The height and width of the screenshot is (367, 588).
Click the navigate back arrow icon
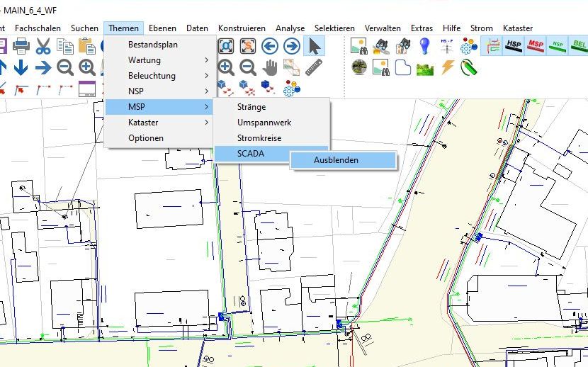[270, 47]
